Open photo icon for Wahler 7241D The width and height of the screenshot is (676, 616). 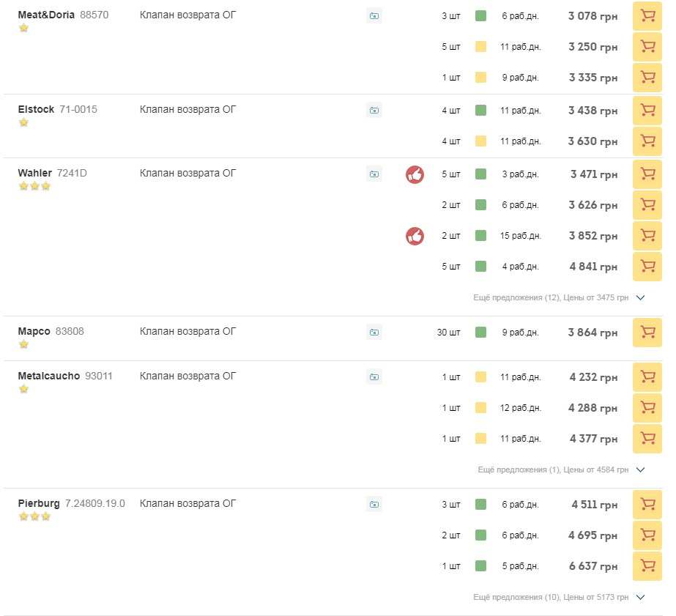click(x=374, y=174)
